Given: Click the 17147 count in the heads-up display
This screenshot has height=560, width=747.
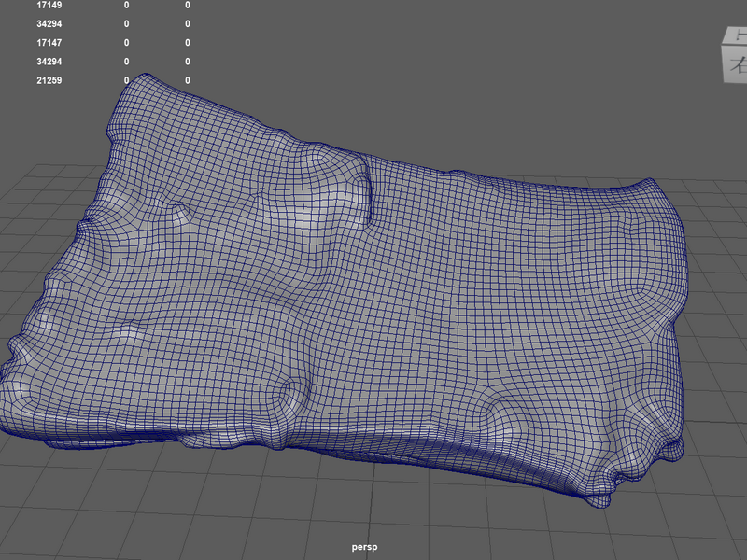Looking at the screenshot, I should point(49,43).
